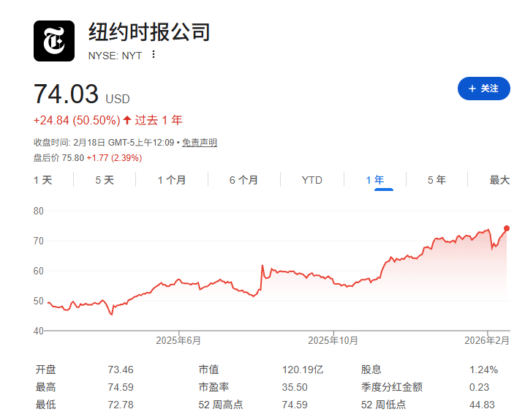Click the 开盘 value 73.46

click(121, 370)
